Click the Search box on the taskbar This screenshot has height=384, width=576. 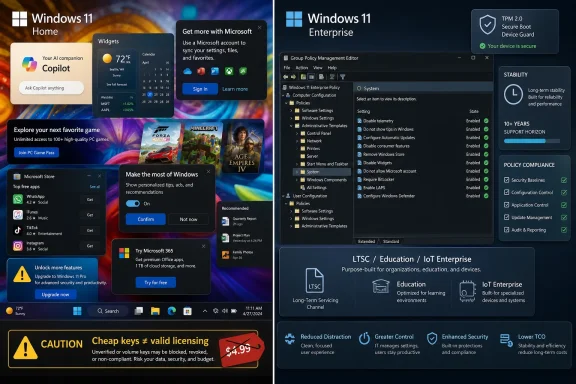(x=108, y=311)
